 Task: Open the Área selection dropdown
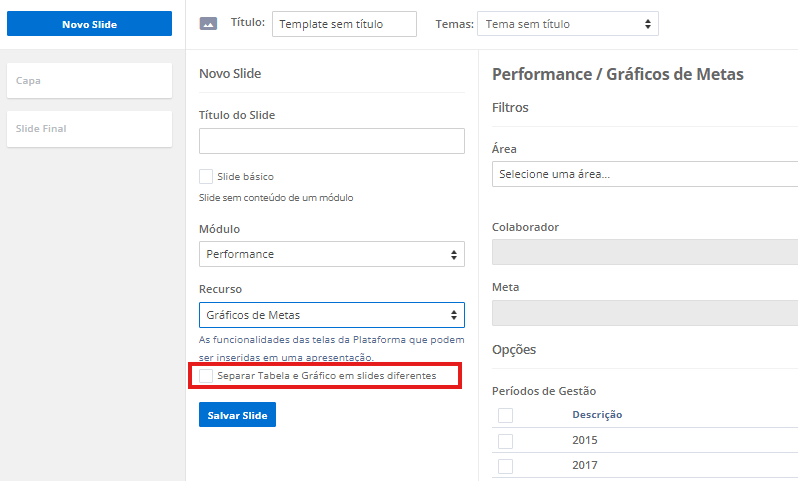tap(644, 174)
